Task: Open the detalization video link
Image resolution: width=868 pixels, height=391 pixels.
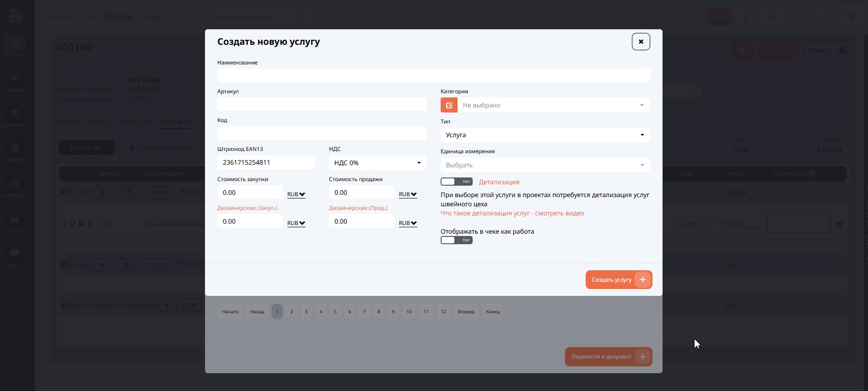Action: (x=512, y=213)
